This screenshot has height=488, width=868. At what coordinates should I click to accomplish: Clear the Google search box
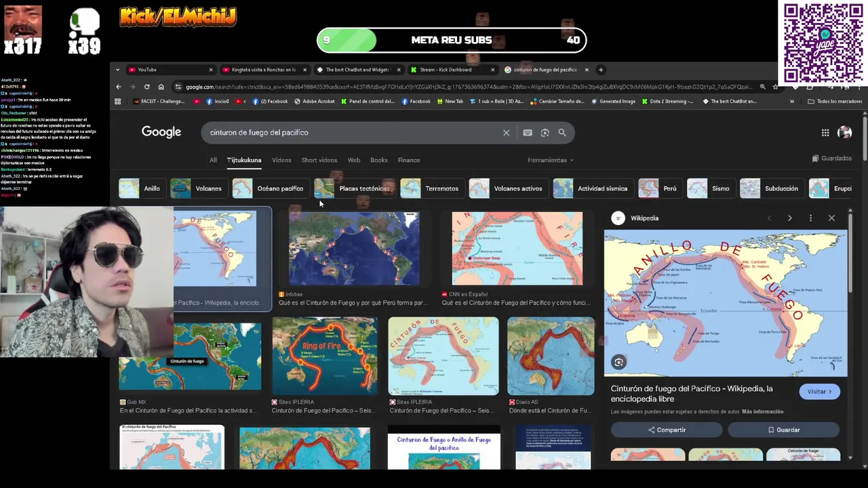506,133
